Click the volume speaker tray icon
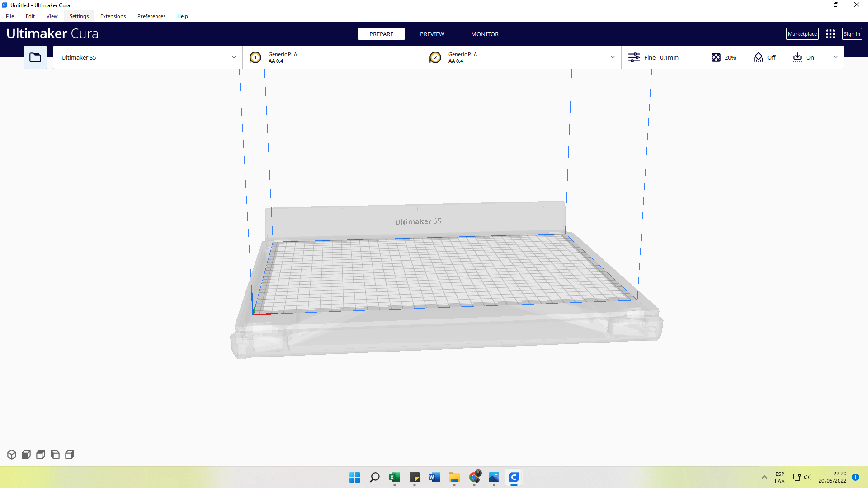868x488 pixels. tap(807, 477)
